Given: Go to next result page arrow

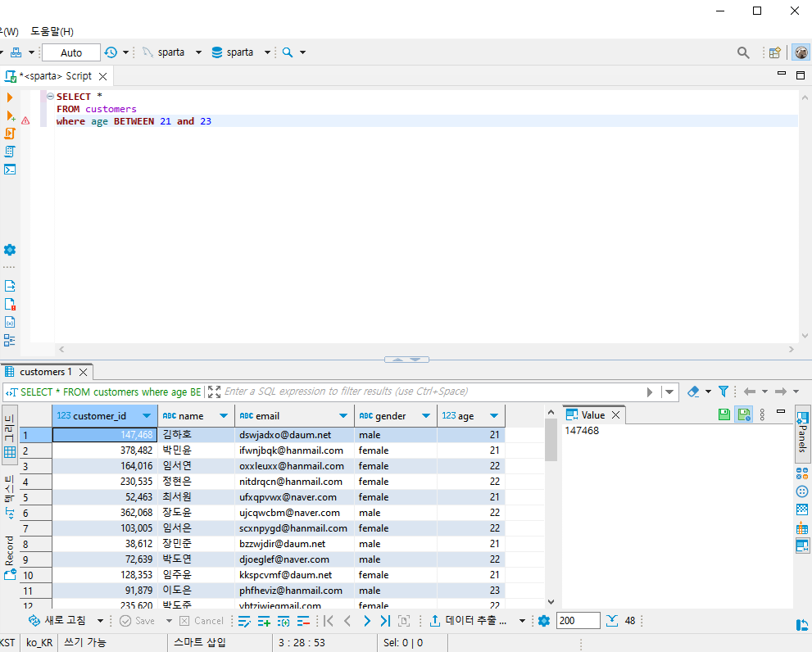Looking at the screenshot, I should click(x=366, y=621).
